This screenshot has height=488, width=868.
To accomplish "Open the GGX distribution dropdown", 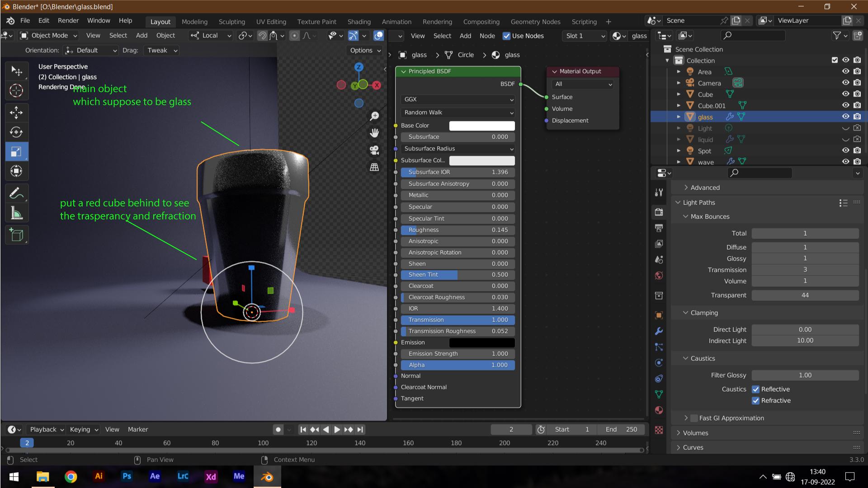I will 455,99.
